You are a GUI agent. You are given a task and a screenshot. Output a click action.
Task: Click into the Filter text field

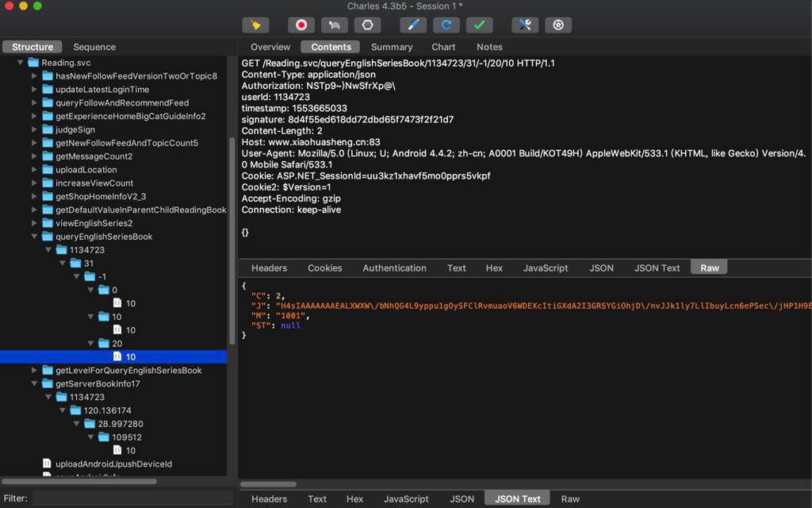[x=131, y=498]
